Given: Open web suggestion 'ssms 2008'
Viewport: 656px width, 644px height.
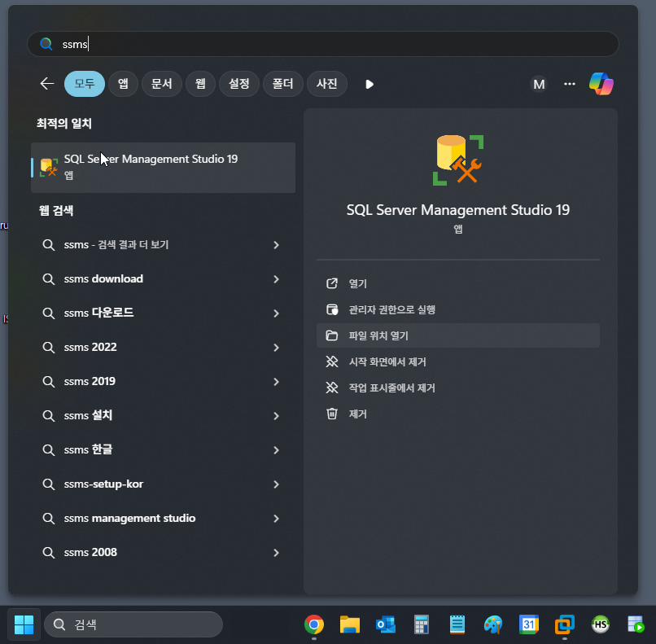Looking at the screenshot, I should pos(163,553).
